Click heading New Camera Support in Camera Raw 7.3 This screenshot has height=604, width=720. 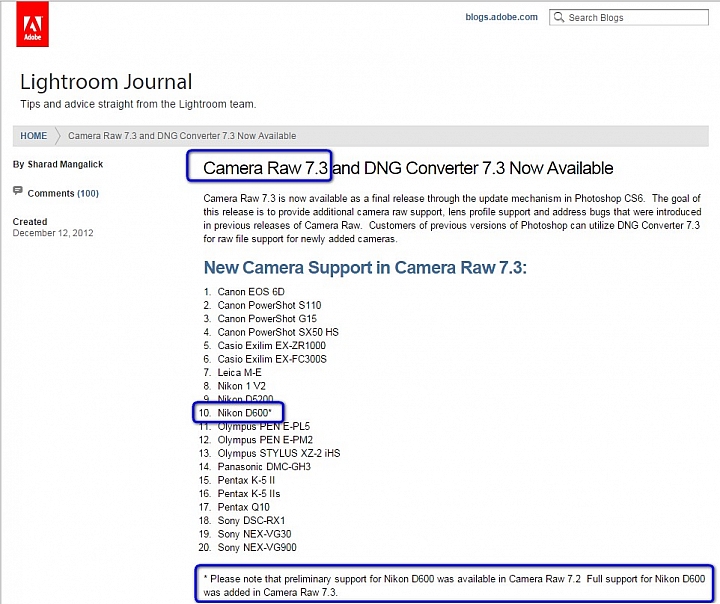[365, 267]
